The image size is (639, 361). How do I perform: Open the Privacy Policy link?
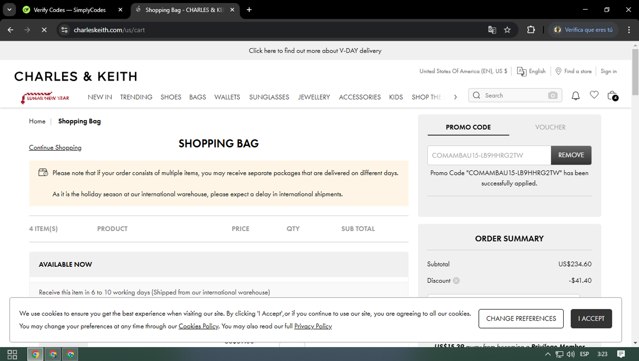(x=313, y=326)
